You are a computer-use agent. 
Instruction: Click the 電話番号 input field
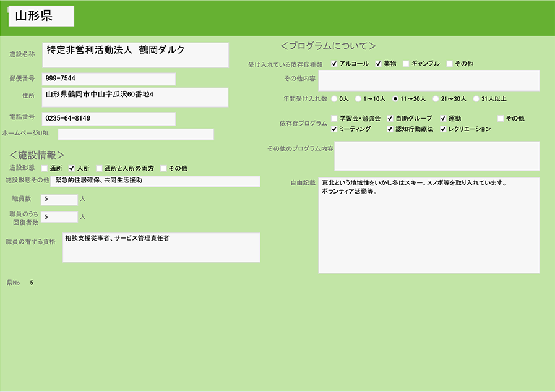(x=109, y=119)
